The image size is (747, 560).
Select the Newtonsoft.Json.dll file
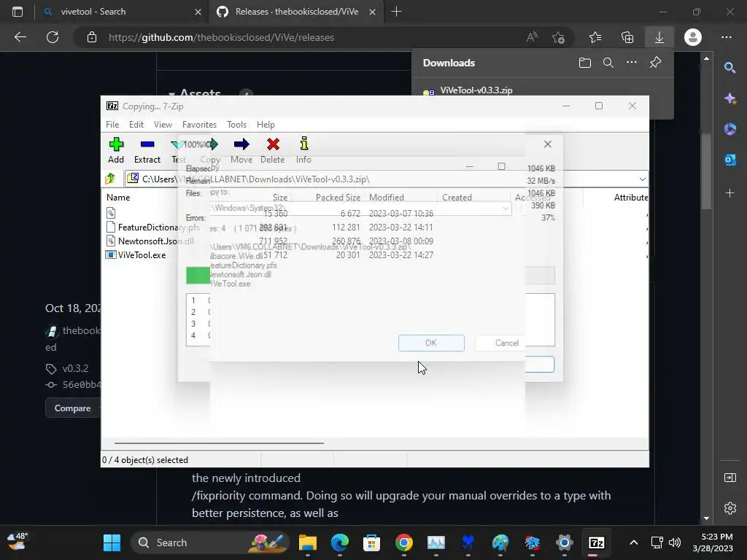coord(156,241)
